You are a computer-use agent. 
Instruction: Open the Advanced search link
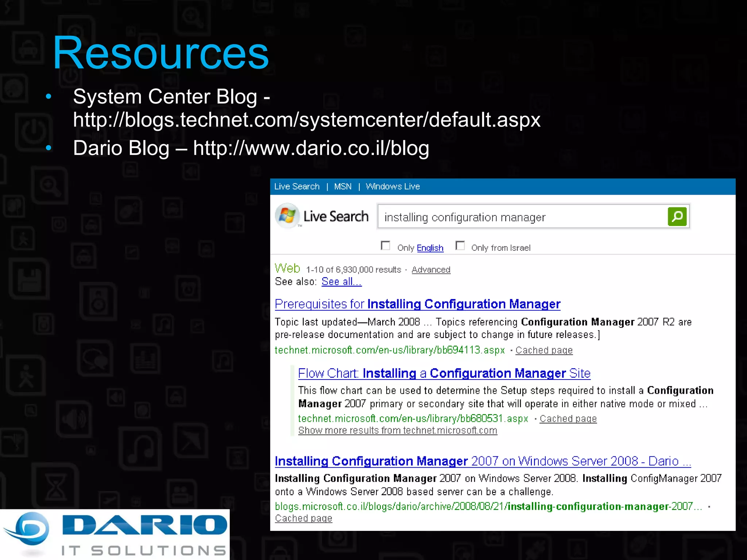431,270
